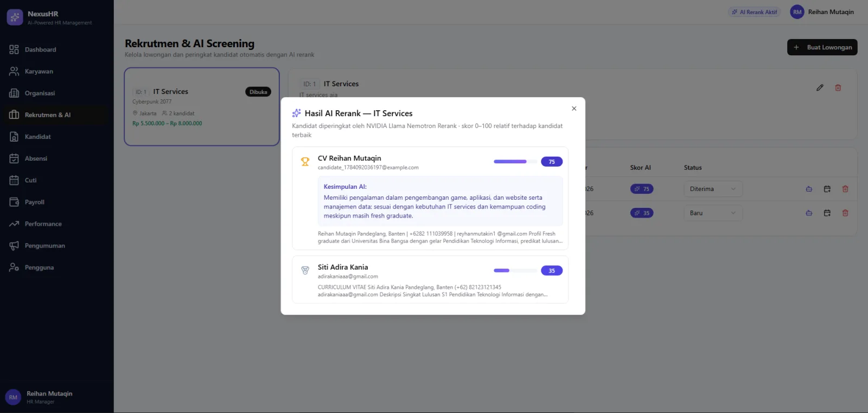Click the Cyberpunk 2077 company text
The width and height of the screenshot is (868, 413).
152,101
